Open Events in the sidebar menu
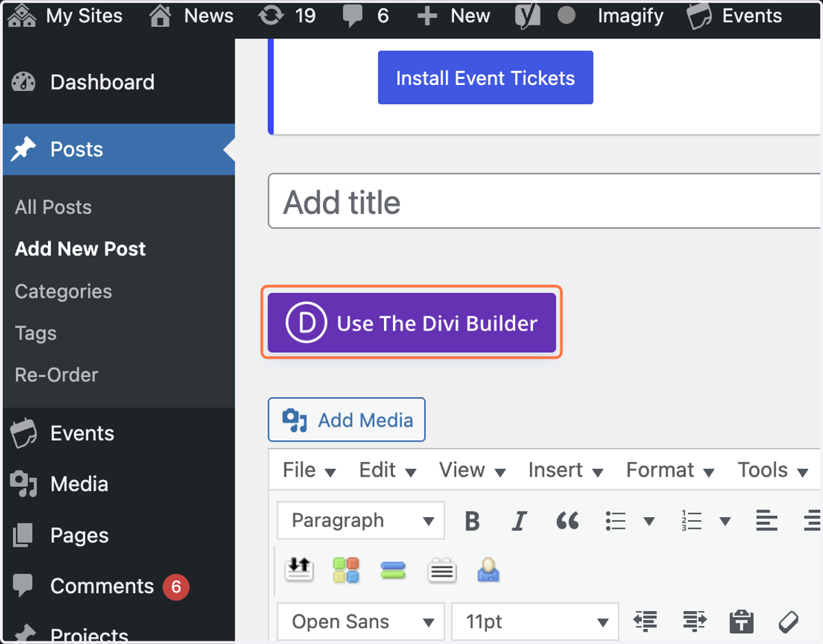 click(x=119, y=433)
